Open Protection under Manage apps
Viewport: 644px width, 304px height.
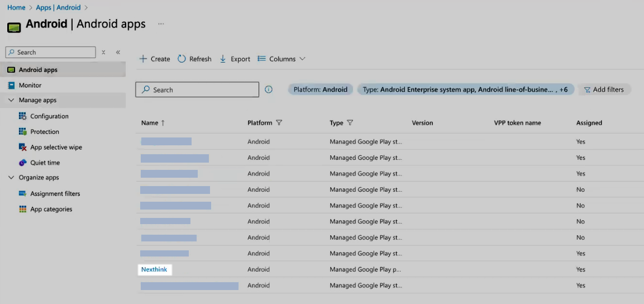tap(45, 132)
